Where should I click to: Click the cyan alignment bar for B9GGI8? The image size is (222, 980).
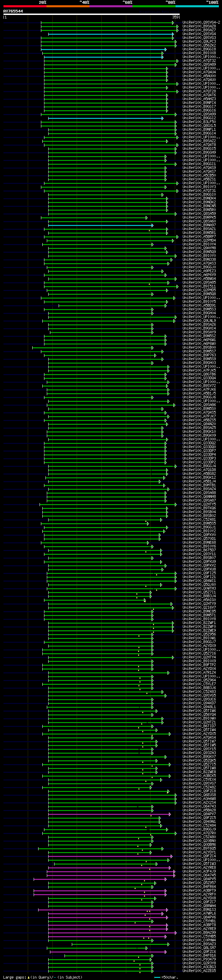[x=104, y=49]
